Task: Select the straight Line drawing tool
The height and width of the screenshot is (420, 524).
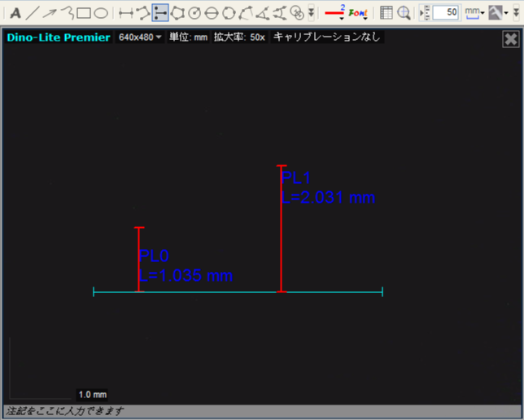Action: 33,13
